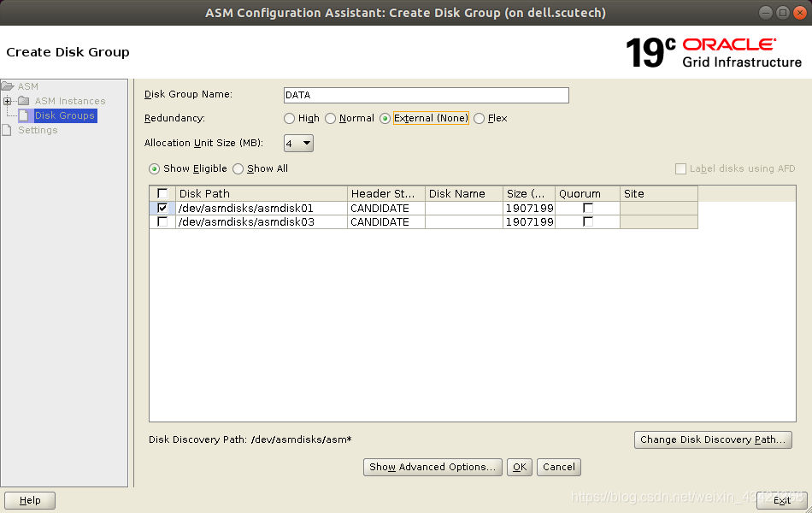Open Settings in the tree
812x513 pixels.
point(38,130)
